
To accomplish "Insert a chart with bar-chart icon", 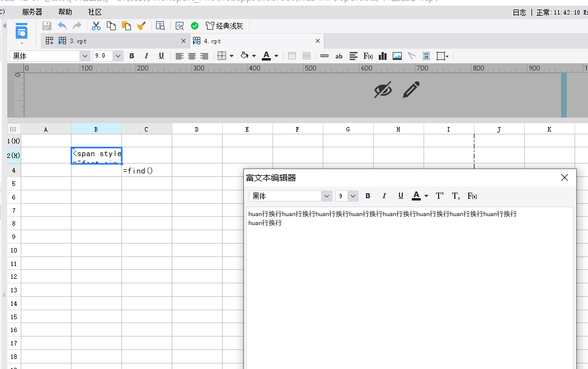I will coord(383,56).
